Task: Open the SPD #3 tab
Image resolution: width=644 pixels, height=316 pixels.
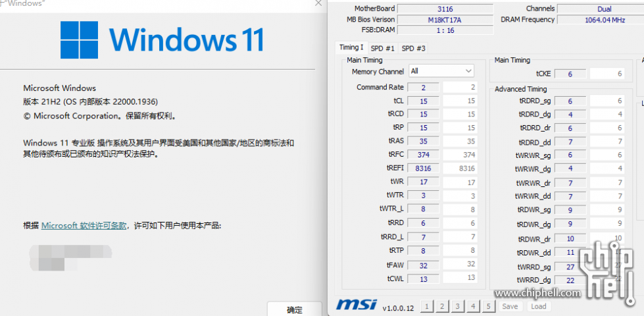Action: 413,49
